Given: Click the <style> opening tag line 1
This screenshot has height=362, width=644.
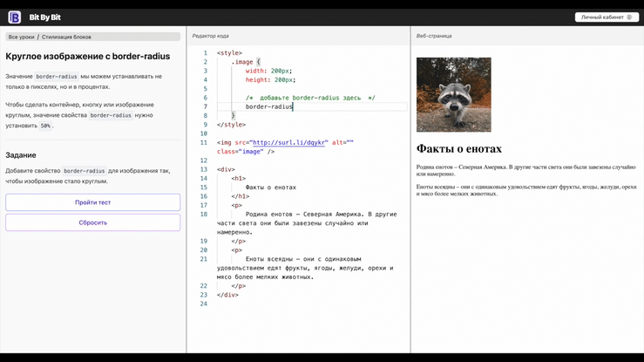Looking at the screenshot, I should [229, 53].
